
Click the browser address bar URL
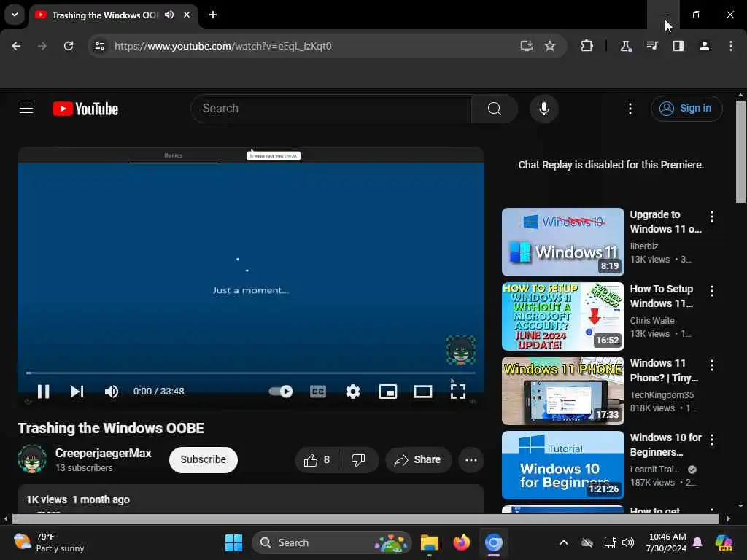tap(223, 46)
